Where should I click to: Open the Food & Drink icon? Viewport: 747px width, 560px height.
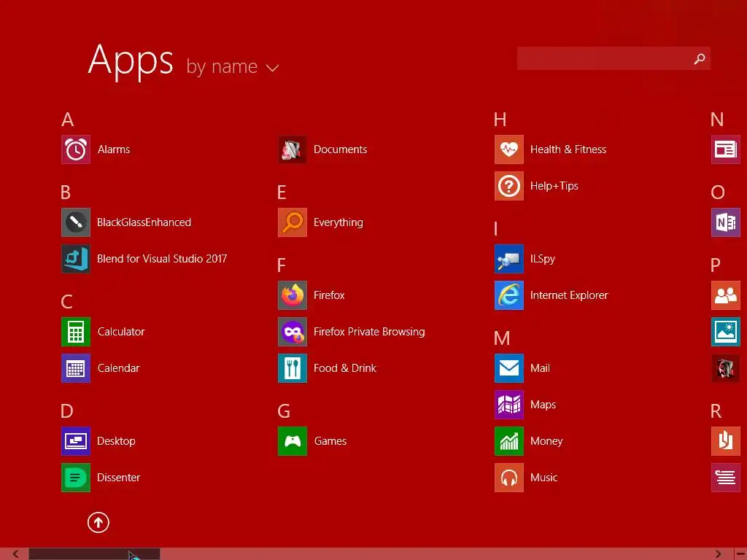click(293, 368)
